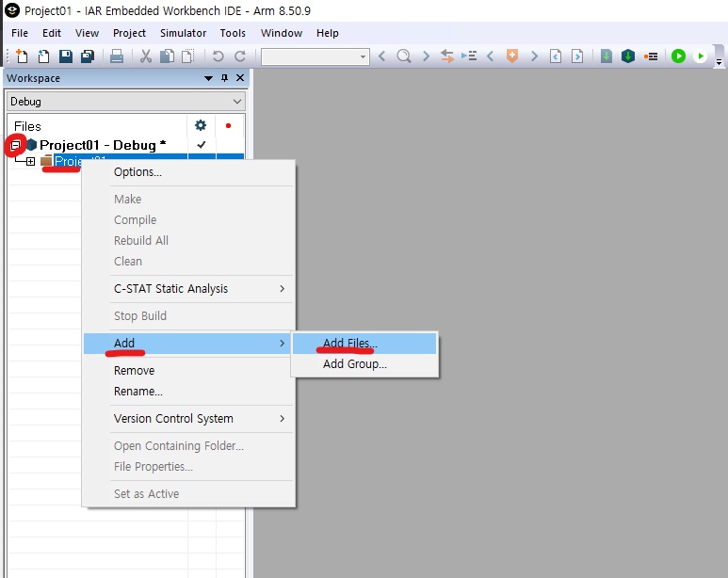
Task: Click Stop Build in context menu
Action: 189,316
